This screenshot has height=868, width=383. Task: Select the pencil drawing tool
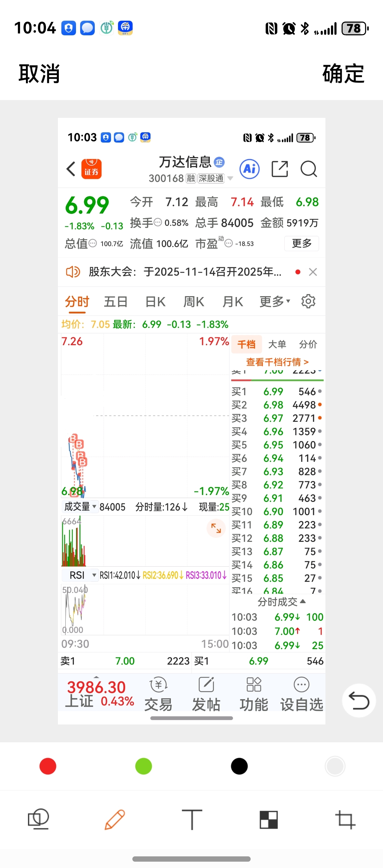(x=115, y=819)
